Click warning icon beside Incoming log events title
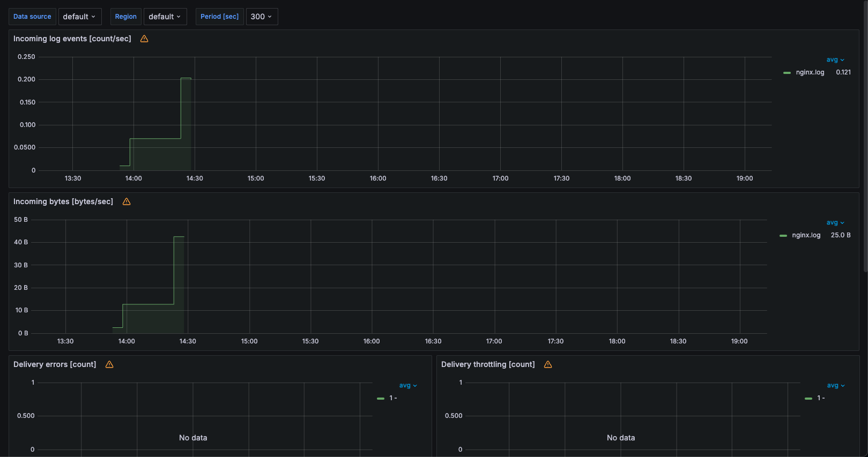868x457 pixels. (x=144, y=39)
